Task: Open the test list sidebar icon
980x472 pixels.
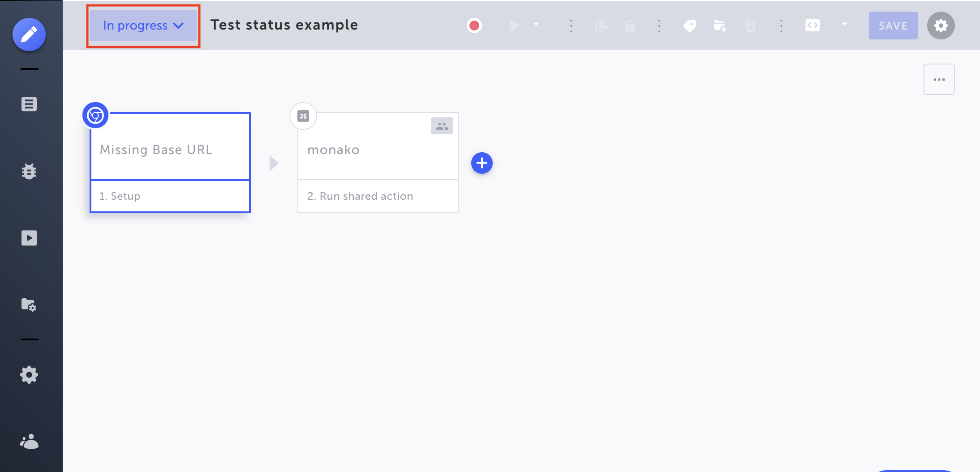Action: [29, 104]
